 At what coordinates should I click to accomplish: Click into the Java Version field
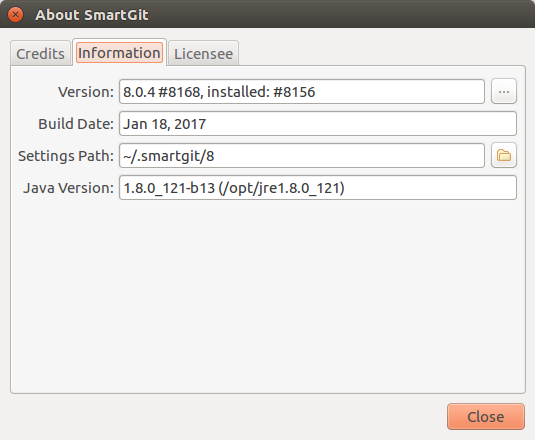318,188
